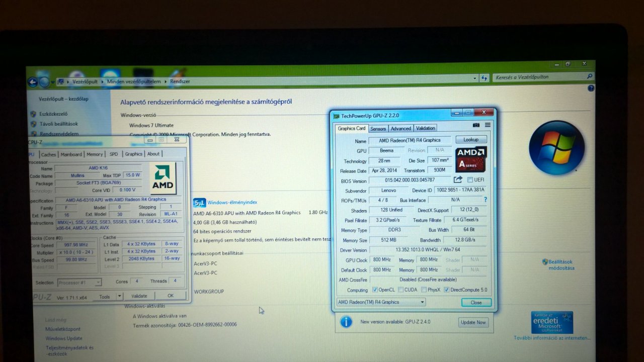Click the computer icon in address bar
644x362 pixels.
point(61,81)
